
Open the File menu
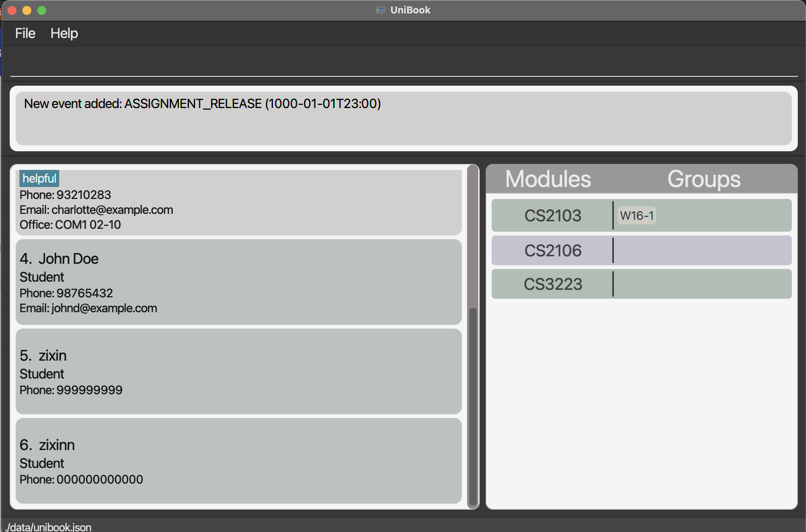pos(25,34)
